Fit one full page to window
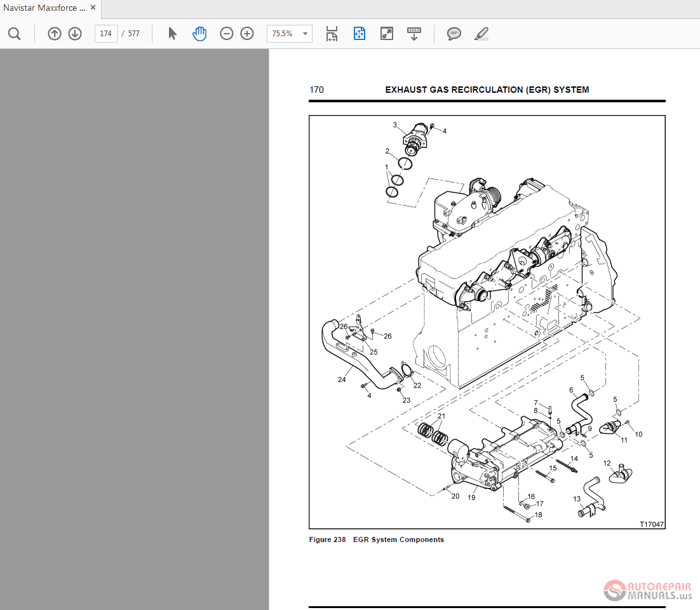 (360, 34)
